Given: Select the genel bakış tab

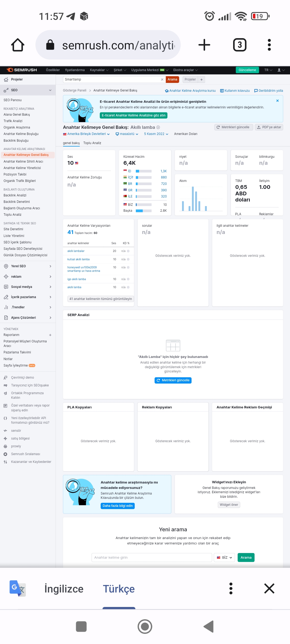Looking at the screenshot, I should click(x=71, y=143).
